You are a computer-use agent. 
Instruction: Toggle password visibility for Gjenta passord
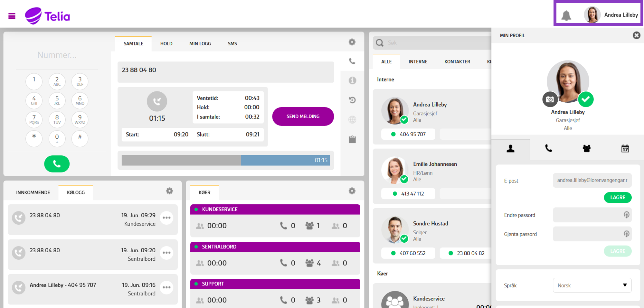pos(626,234)
